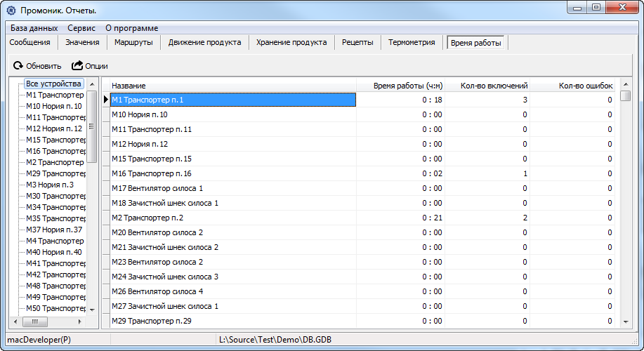
Task: Open the База данных menu
Action: pos(34,28)
